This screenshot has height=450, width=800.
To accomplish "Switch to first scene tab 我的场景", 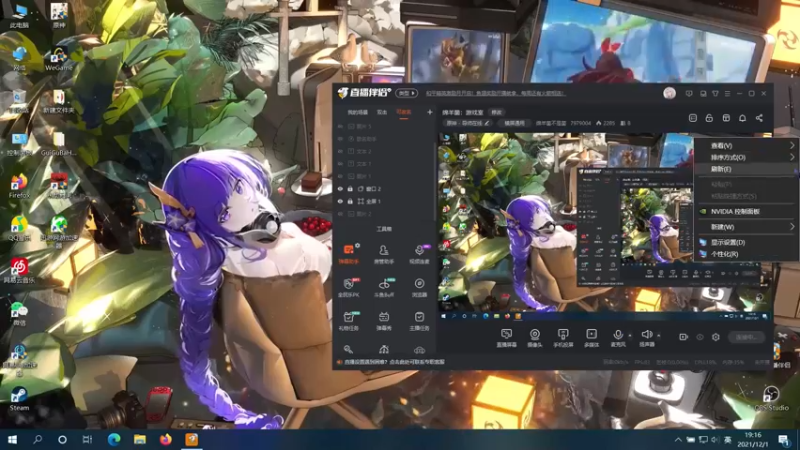I will pyautogui.click(x=358, y=112).
